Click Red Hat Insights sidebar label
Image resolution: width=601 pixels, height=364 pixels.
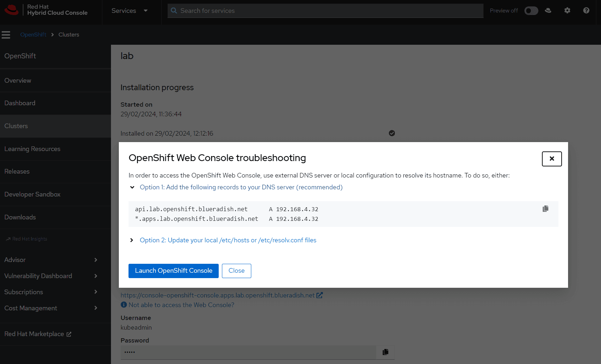(30, 239)
